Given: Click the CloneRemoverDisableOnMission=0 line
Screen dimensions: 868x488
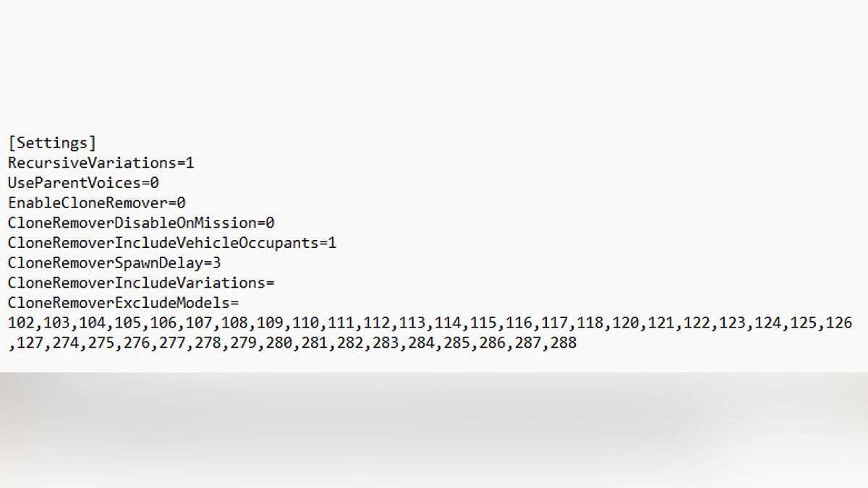Looking at the screenshot, I should coord(141,223).
